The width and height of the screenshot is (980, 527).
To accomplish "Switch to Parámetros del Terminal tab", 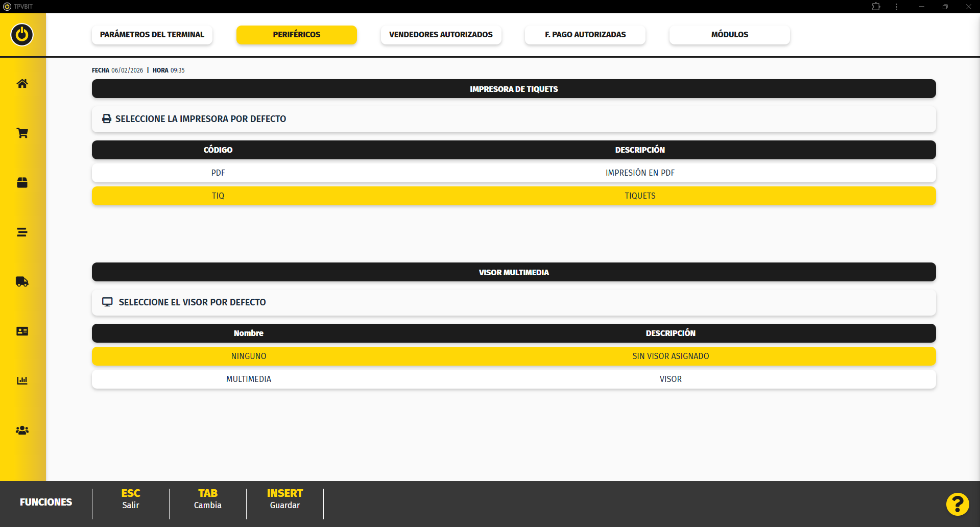I will click(x=152, y=35).
